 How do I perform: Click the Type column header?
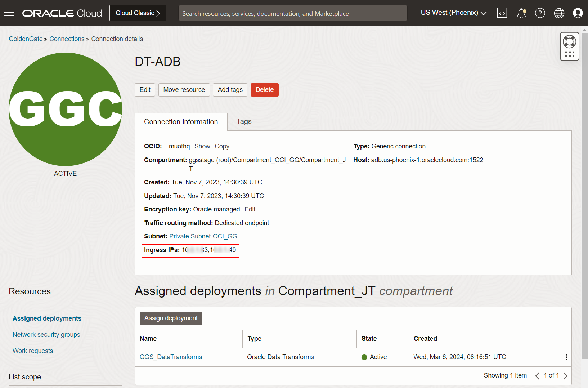pos(300,339)
